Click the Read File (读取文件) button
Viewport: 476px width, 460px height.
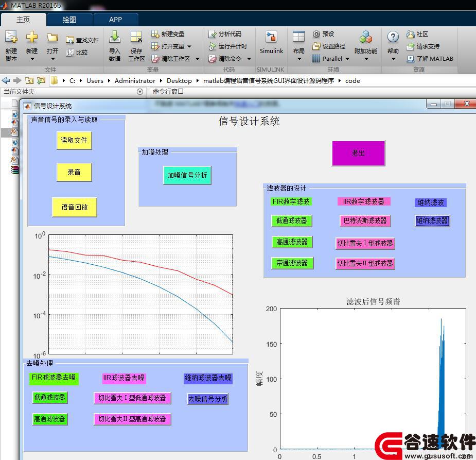click(74, 141)
